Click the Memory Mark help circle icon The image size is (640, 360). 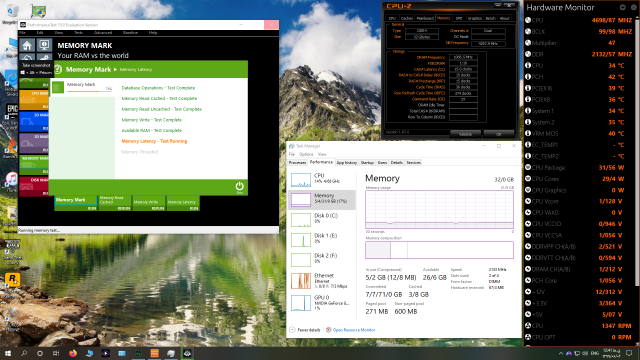coord(58,69)
